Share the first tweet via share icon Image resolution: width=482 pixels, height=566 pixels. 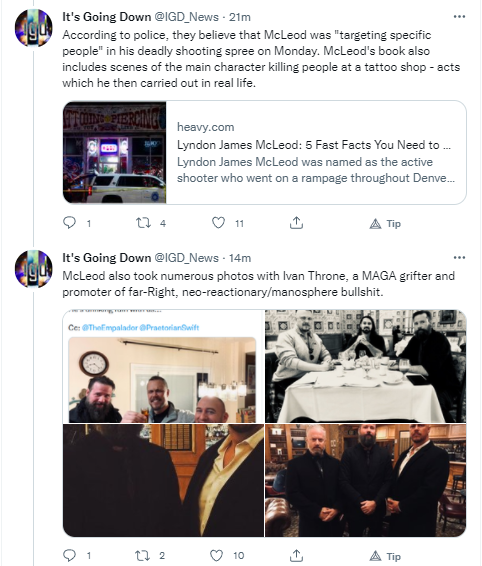296,223
